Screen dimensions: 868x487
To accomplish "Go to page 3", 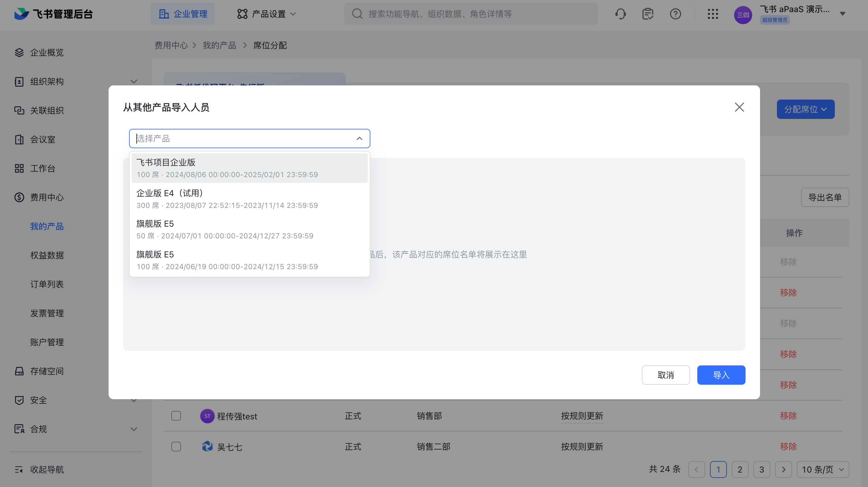I will point(762,469).
